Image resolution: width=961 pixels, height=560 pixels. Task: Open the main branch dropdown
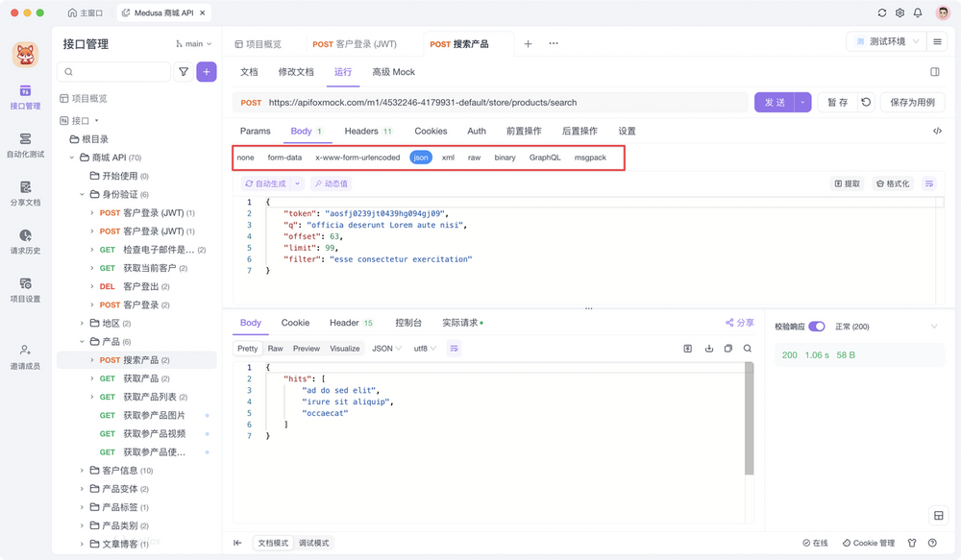point(193,44)
